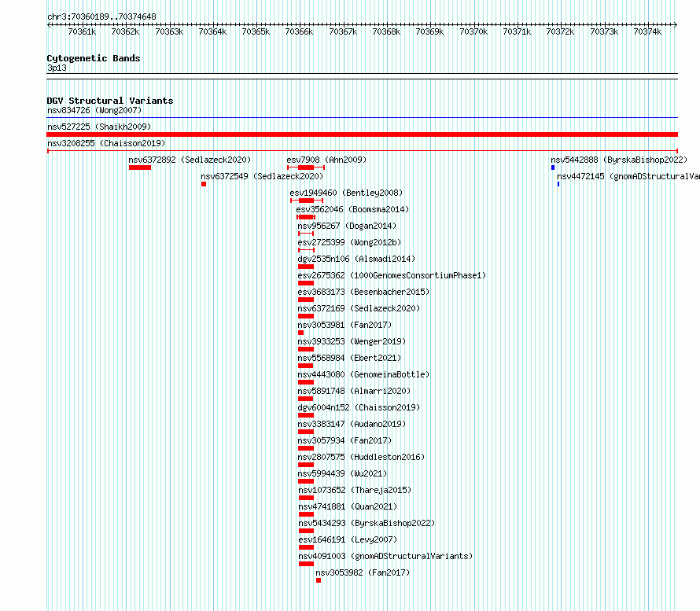
Task: Open nsv6372549 (Sedlazeck2020) label
Action: pos(262,176)
